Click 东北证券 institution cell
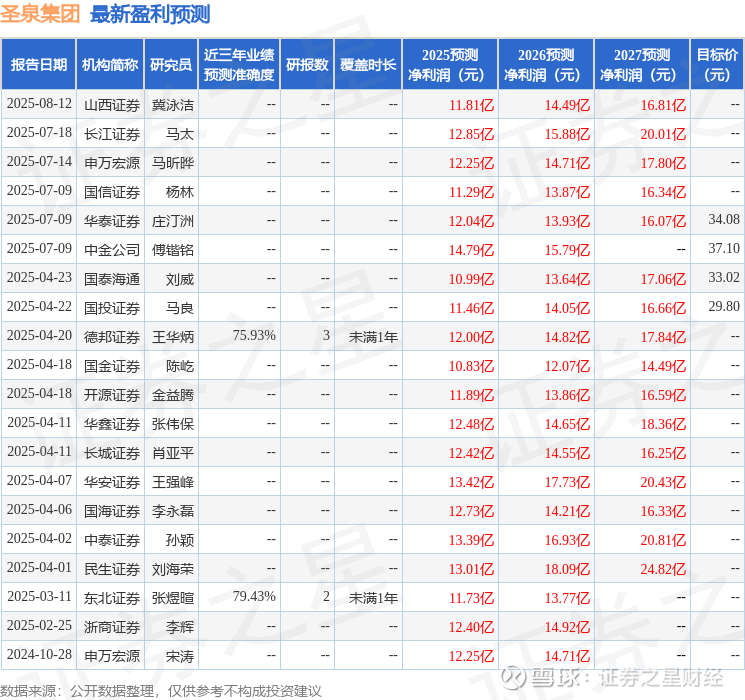The height and width of the screenshot is (700, 745). [112, 598]
